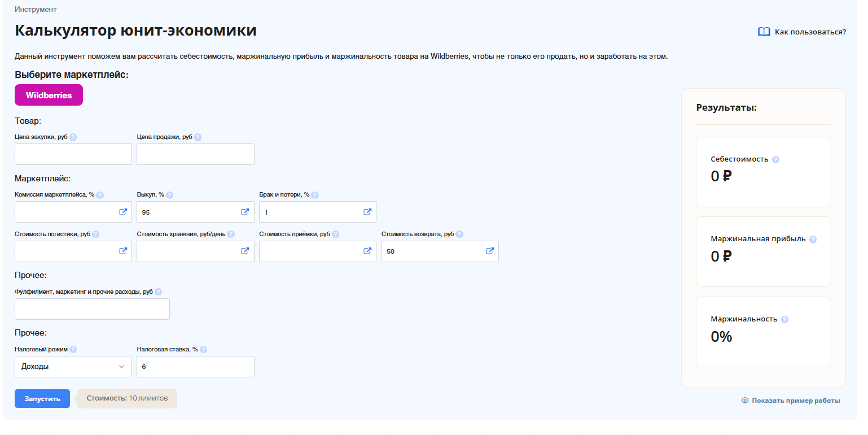The height and width of the screenshot is (435, 868).
Task: Show help tooltip for Маржинальность result
Action: click(x=784, y=319)
